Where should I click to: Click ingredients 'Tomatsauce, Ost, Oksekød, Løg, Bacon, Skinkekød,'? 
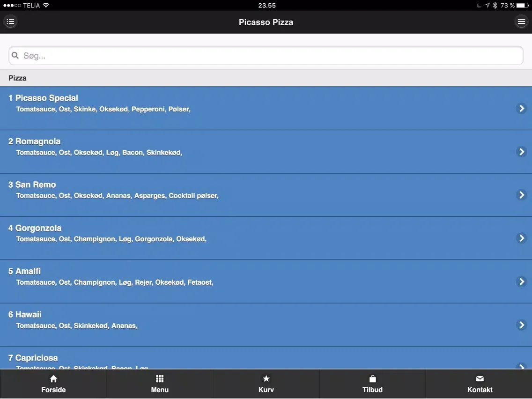[x=99, y=153]
